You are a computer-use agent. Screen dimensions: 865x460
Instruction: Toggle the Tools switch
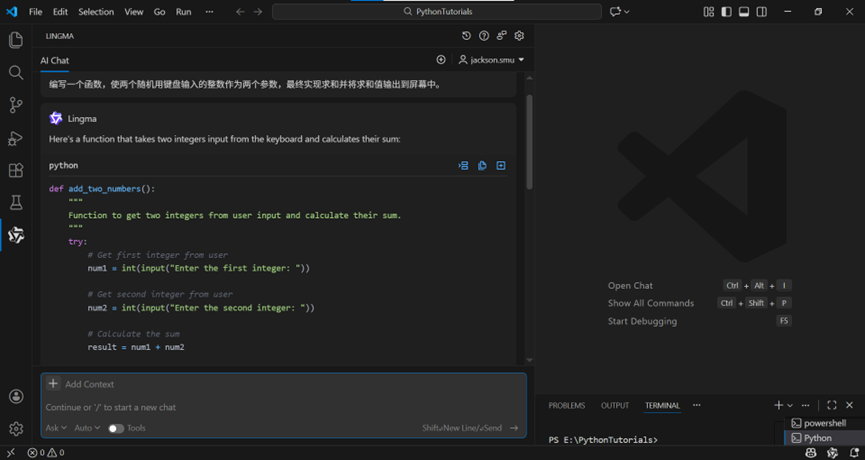(116, 428)
